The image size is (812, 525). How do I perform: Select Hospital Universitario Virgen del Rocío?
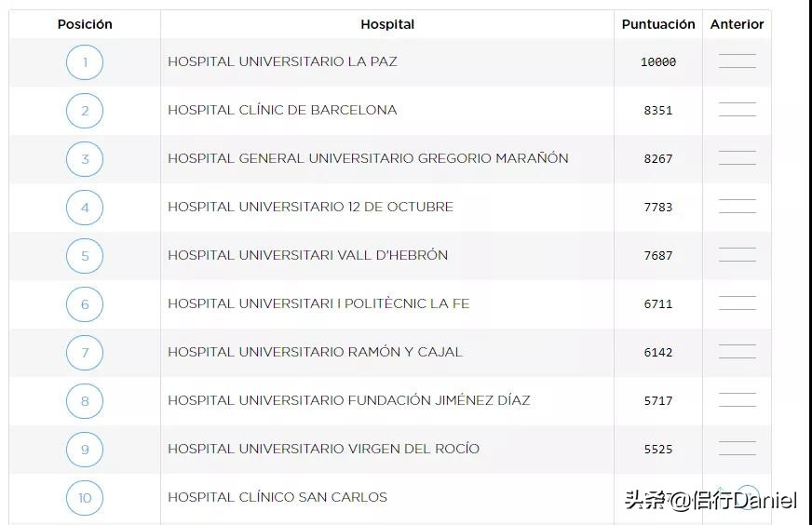(323, 449)
